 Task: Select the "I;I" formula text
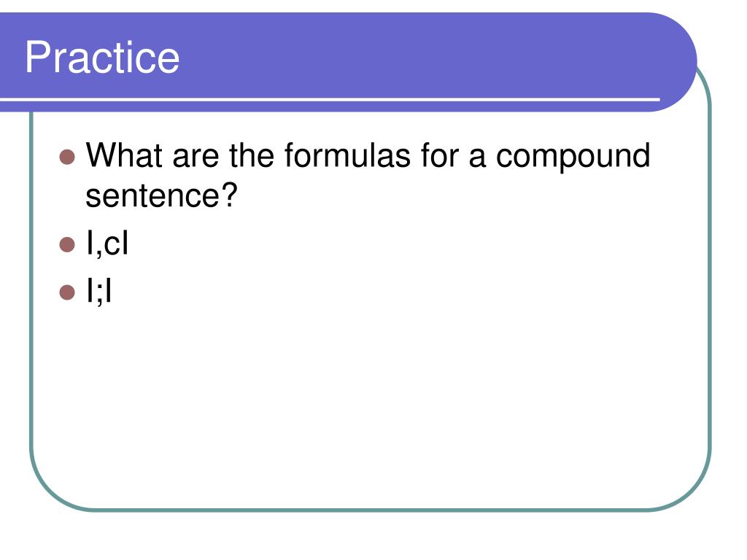pyautogui.click(x=98, y=292)
